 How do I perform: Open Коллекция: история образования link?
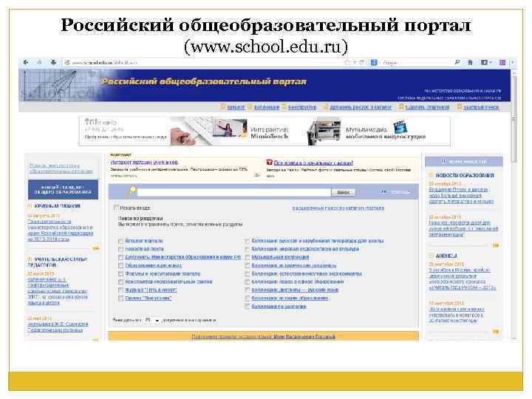(290, 299)
